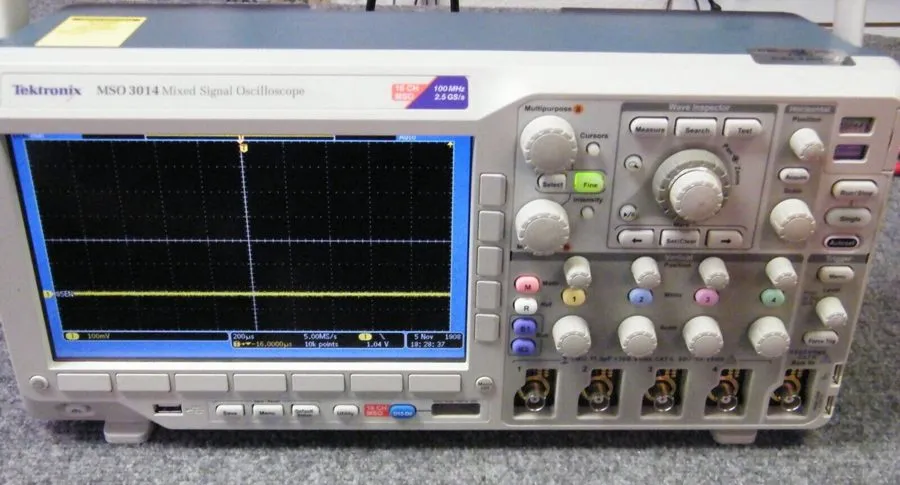The width and height of the screenshot is (900, 485).
Task: Click the Multipurpose a knob
Action: click(x=548, y=144)
